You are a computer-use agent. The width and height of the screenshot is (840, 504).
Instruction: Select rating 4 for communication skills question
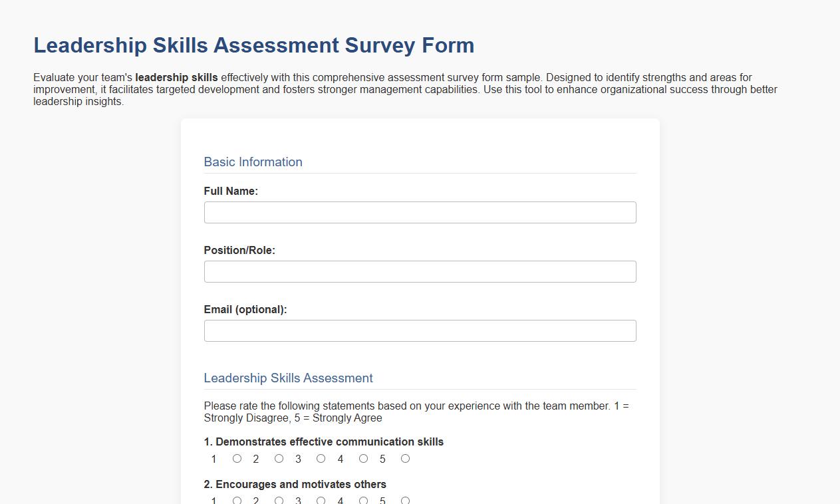coord(363,458)
